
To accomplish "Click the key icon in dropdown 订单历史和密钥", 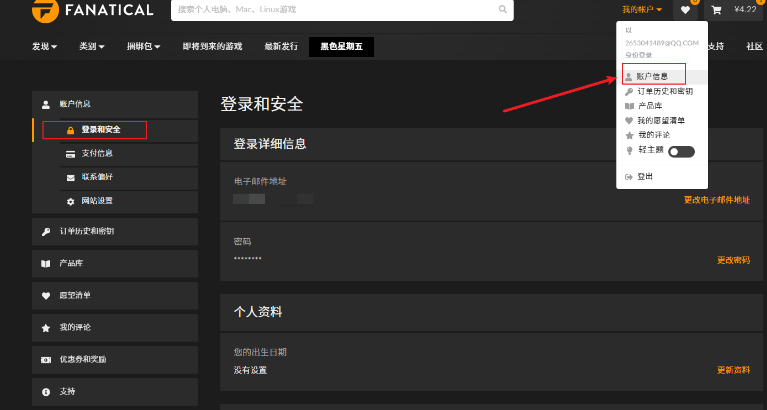I will tap(629, 91).
